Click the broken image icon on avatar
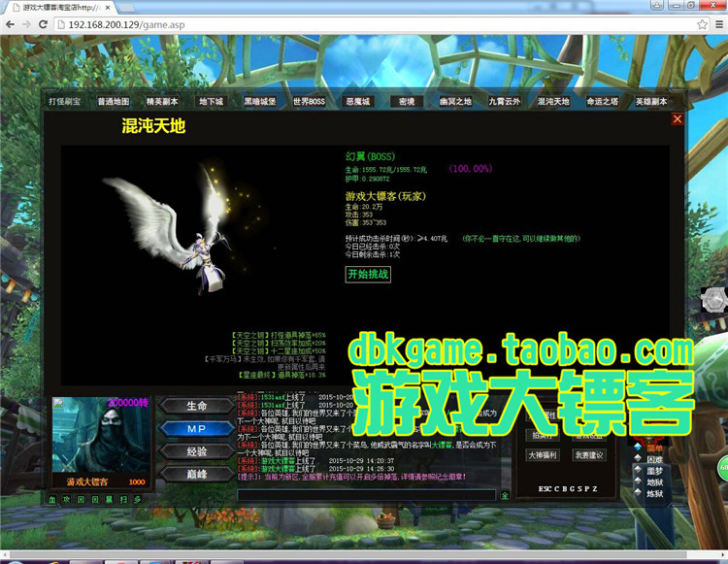Image resolution: width=728 pixels, height=564 pixels. (58, 403)
